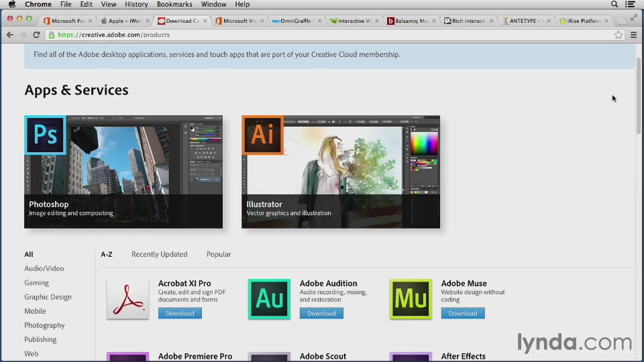Click the Adobe Premiere Pro title

pos(195,356)
